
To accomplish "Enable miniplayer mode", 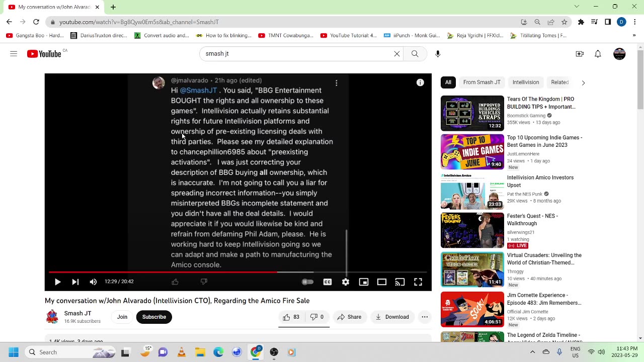I will coord(364,282).
